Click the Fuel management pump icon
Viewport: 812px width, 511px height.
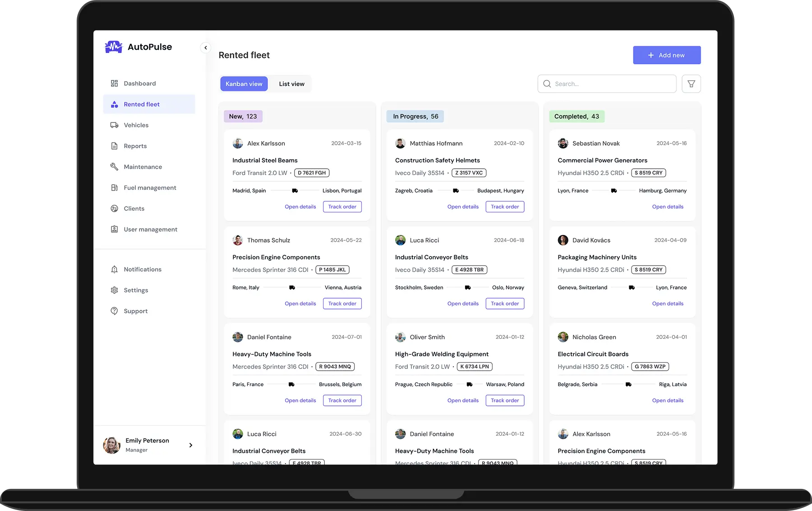pyautogui.click(x=115, y=188)
